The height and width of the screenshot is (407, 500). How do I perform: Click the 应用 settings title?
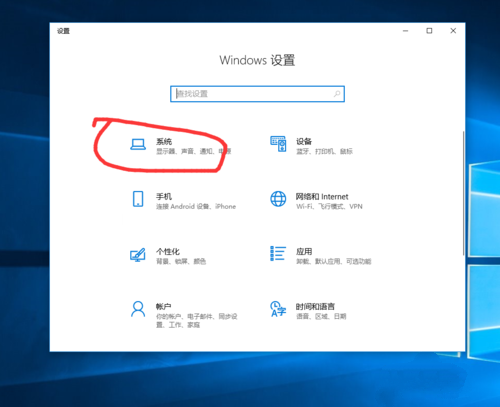304,252
